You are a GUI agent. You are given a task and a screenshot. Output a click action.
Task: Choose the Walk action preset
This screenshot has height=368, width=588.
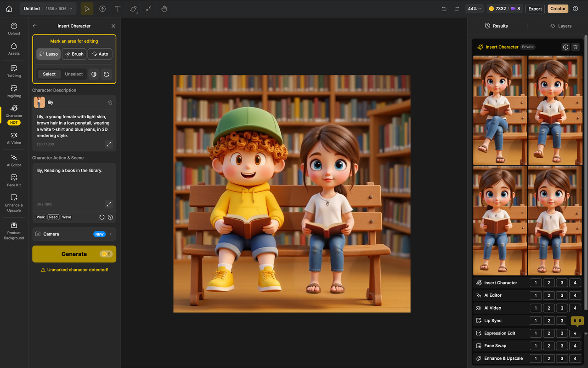point(40,217)
